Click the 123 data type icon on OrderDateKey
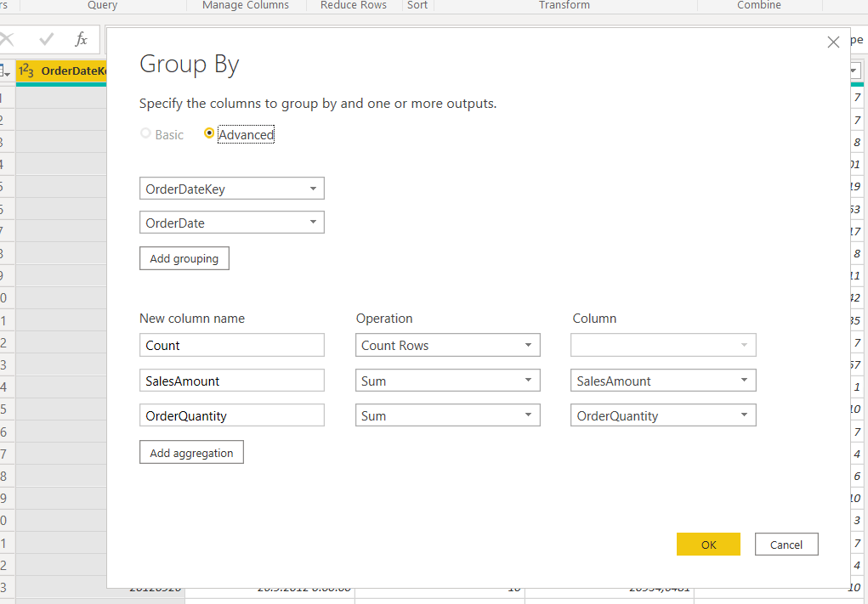Image resolution: width=868 pixels, height=604 pixels. [x=26, y=71]
